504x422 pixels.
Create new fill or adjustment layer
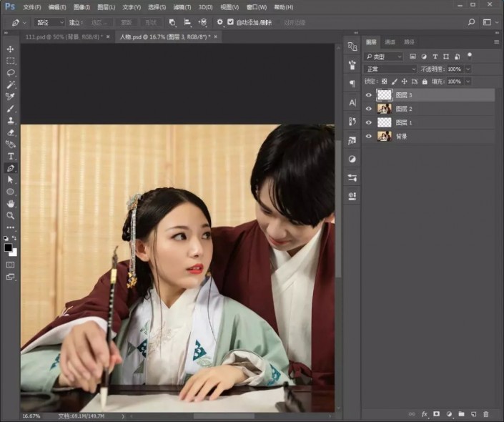pyautogui.click(x=449, y=414)
